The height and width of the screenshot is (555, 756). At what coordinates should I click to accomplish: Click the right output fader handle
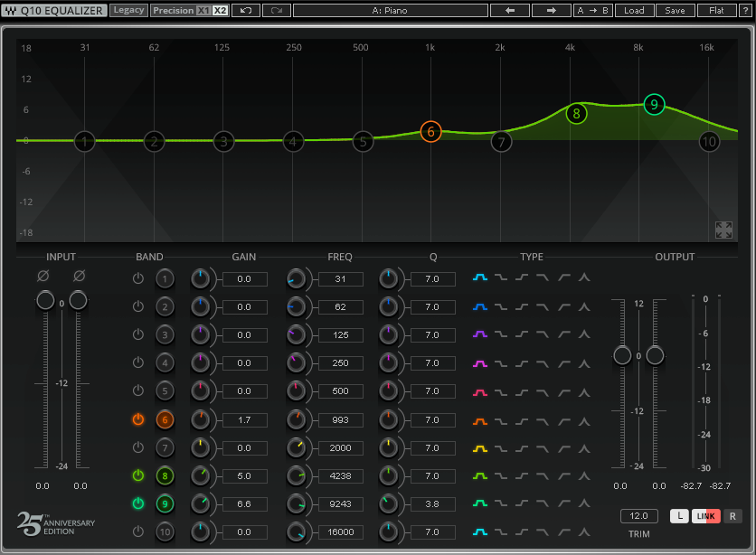655,355
